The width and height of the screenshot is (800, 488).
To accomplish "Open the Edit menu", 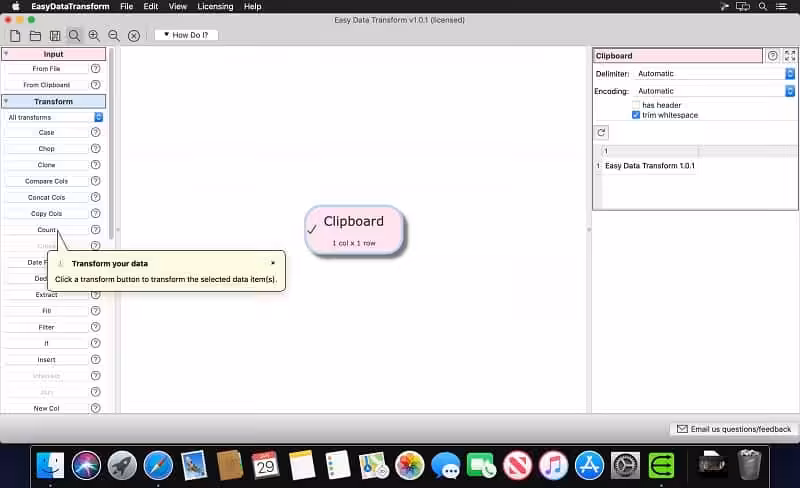I will coord(151,6).
